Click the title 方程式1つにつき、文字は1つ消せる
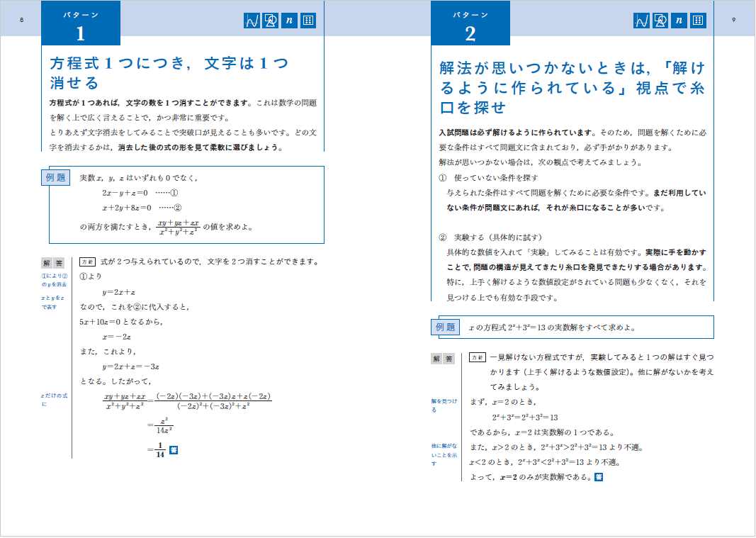The height and width of the screenshot is (538, 756). pos(169,73)
